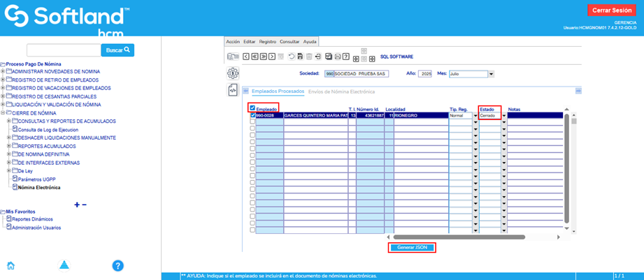Click the Cerrar Sesión button
Image resolution: width=644 pixels, height=280 pixels.
(x=611, y=10)
